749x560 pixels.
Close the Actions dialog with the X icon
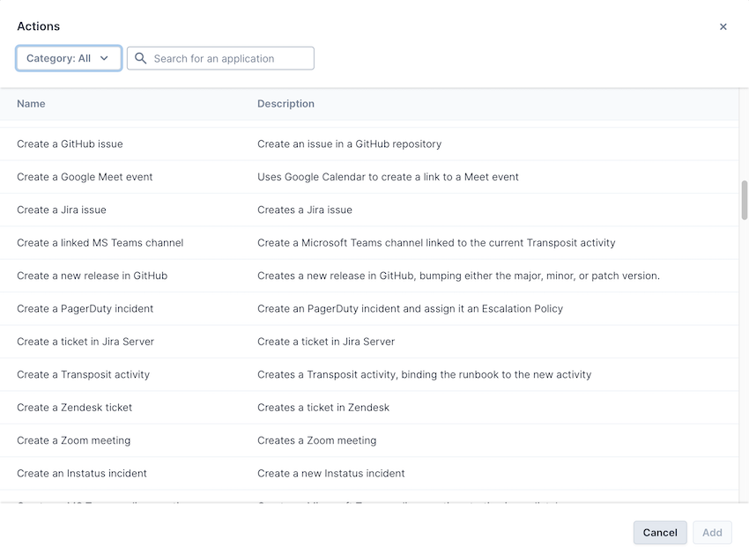[x=723, y=26]
